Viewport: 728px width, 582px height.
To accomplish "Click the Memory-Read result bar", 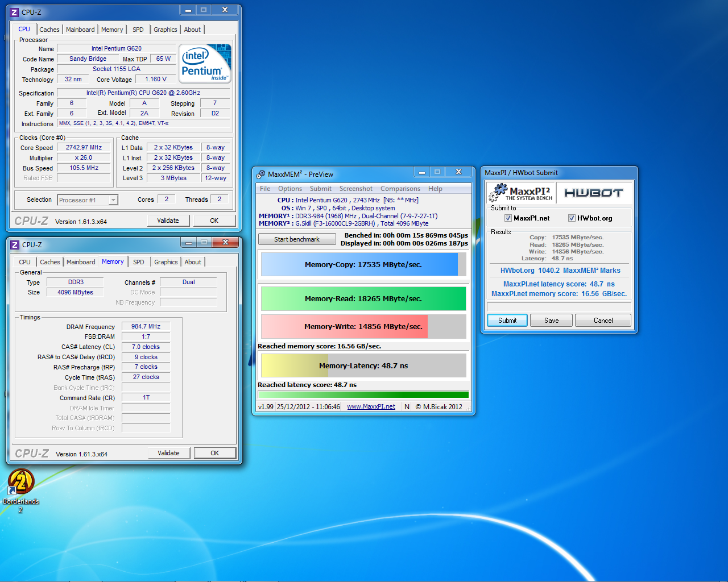I will tap(363, 298).
